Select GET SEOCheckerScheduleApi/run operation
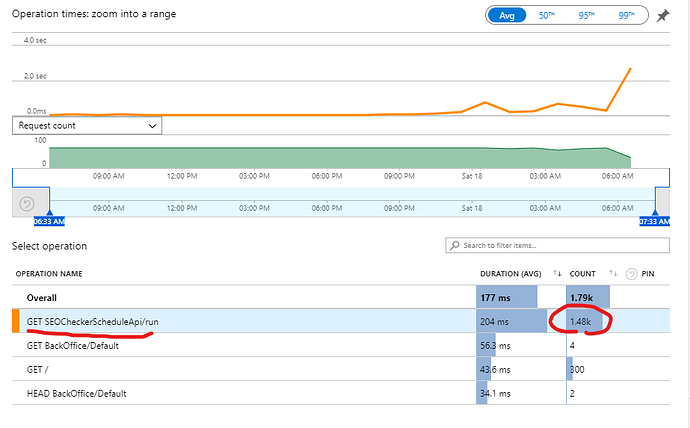The image size is (690, 428). click(84, 321)
